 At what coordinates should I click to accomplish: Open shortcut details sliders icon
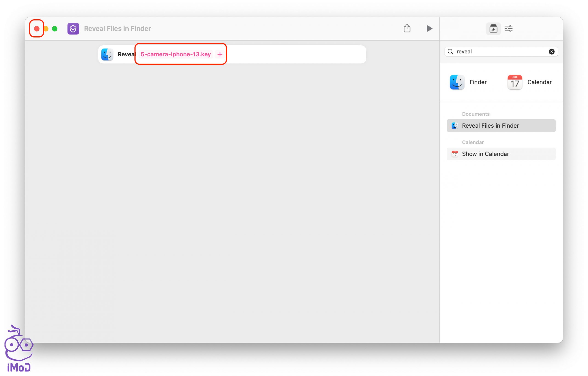tap(509, 29)
